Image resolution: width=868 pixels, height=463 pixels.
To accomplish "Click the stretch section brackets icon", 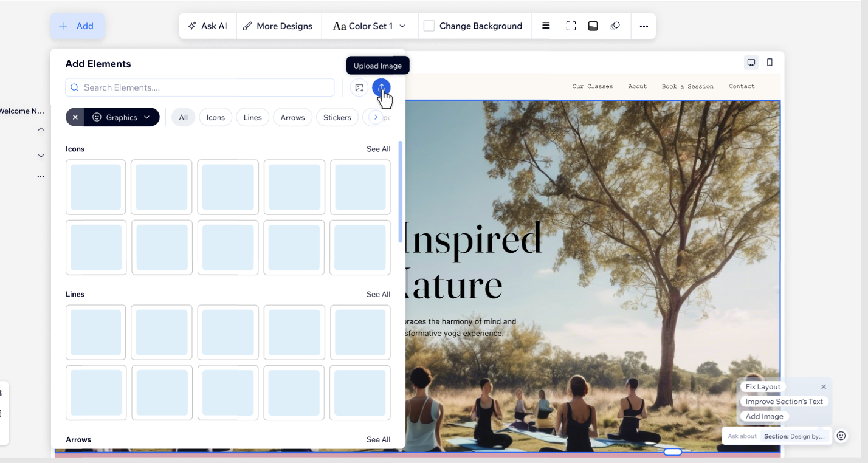I will [x=571, y=26].
